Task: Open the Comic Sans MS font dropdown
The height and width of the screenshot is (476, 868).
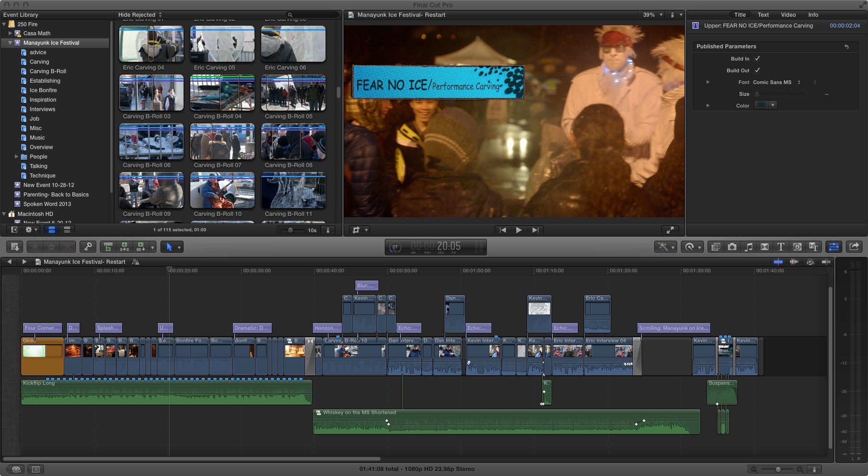Action: click(777, 82)
